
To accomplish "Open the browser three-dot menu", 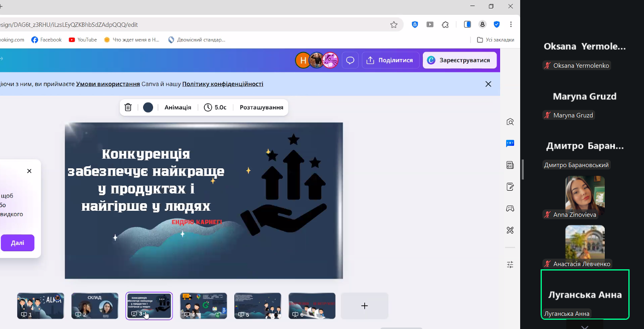I will [511, 24].
